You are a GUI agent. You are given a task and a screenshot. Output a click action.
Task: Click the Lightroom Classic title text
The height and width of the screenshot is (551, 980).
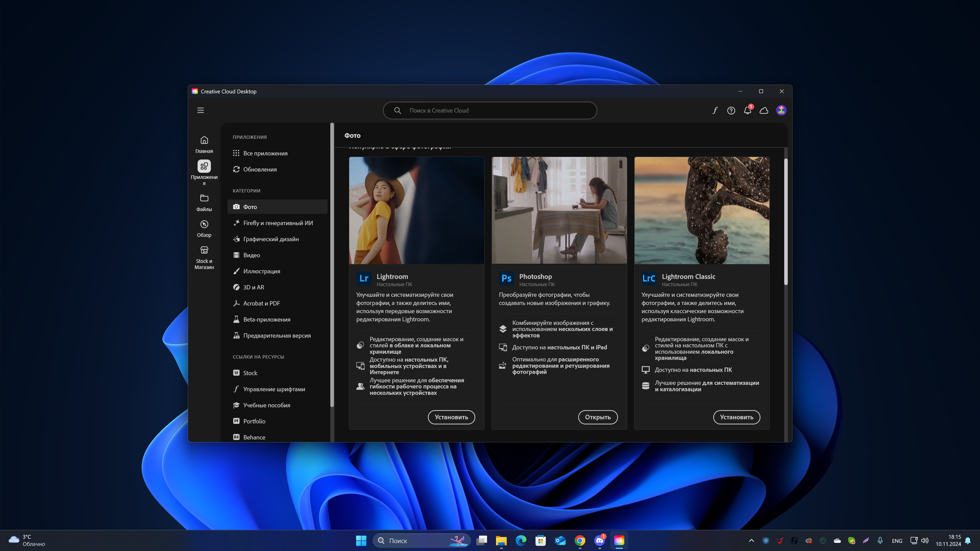click(x=688, y=276)
